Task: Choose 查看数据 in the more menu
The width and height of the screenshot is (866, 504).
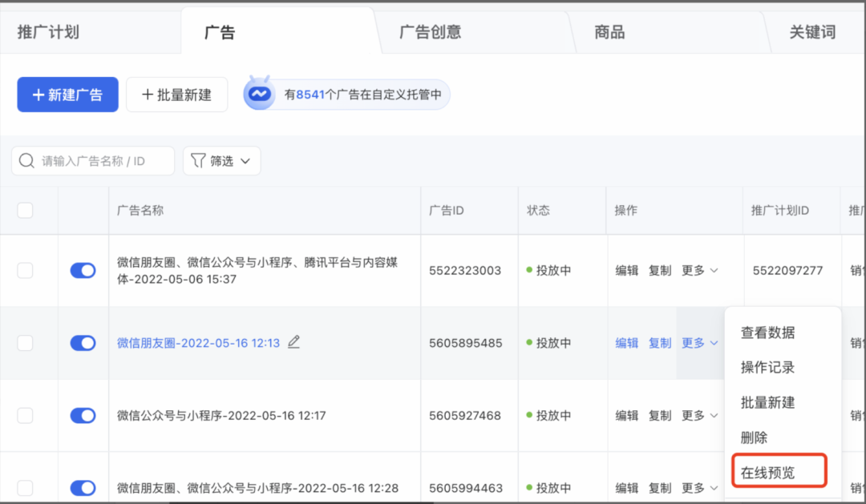Action: point(767,333)
